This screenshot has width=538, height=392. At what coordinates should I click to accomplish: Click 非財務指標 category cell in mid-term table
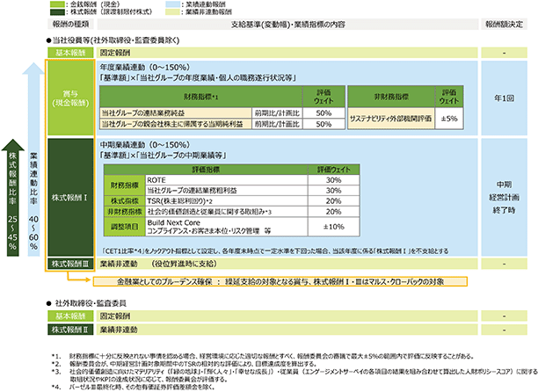click(x=125, y=212)
